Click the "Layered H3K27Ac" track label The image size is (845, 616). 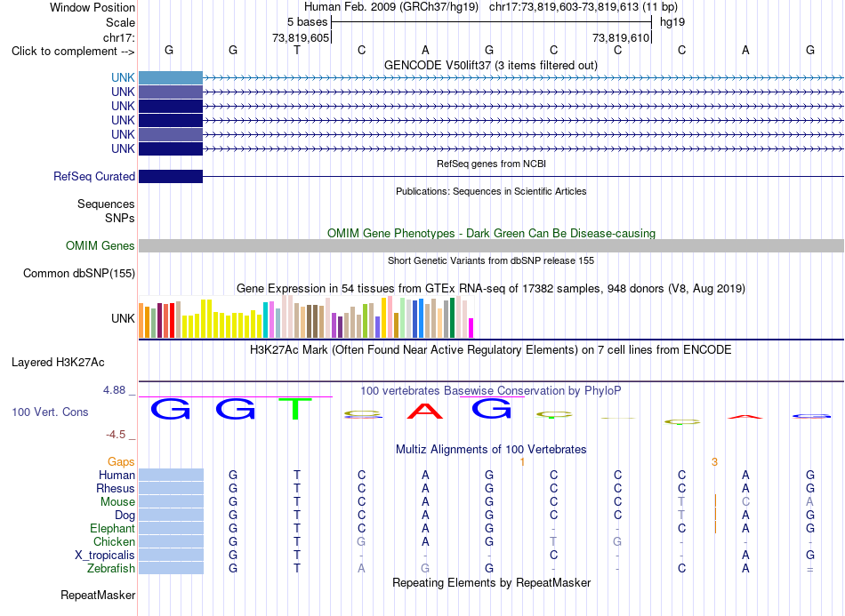click(x=58, y=363)
